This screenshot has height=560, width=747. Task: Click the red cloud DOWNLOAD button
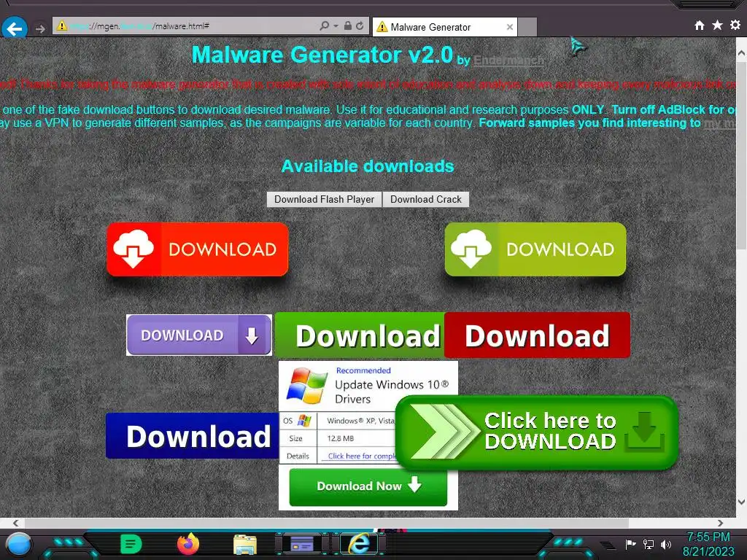(x=197, y=249)
